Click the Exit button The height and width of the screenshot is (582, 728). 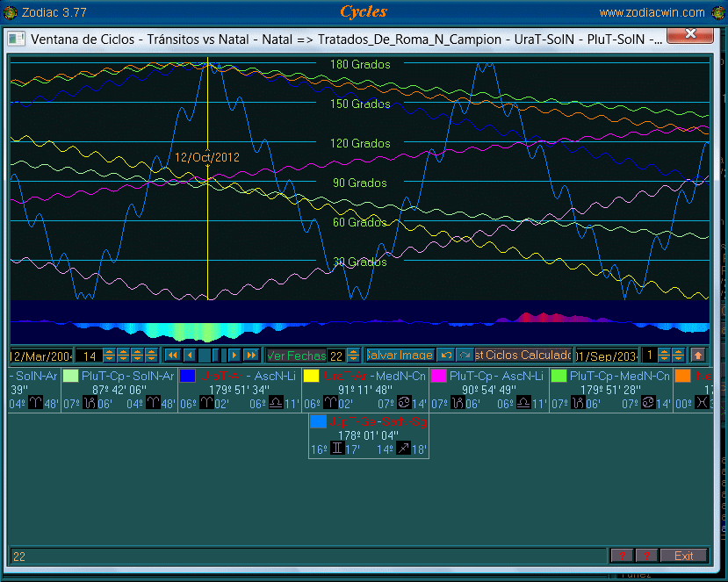pyautogui.click(x=683, y=556)
